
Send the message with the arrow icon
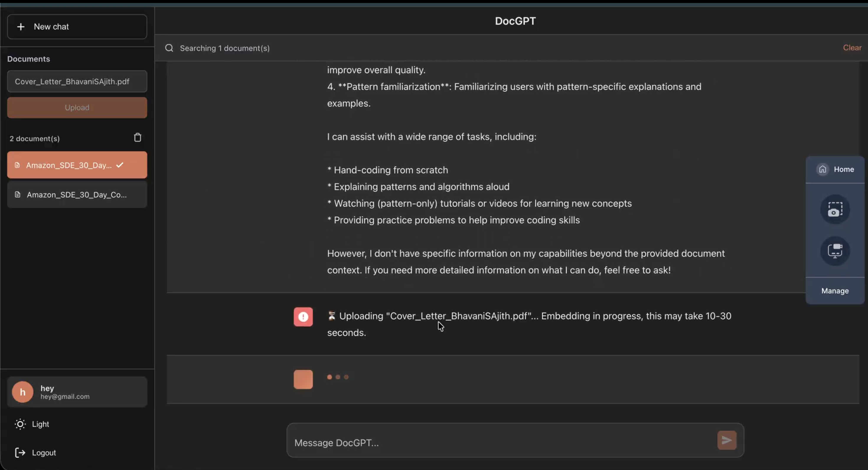[727, 440]
